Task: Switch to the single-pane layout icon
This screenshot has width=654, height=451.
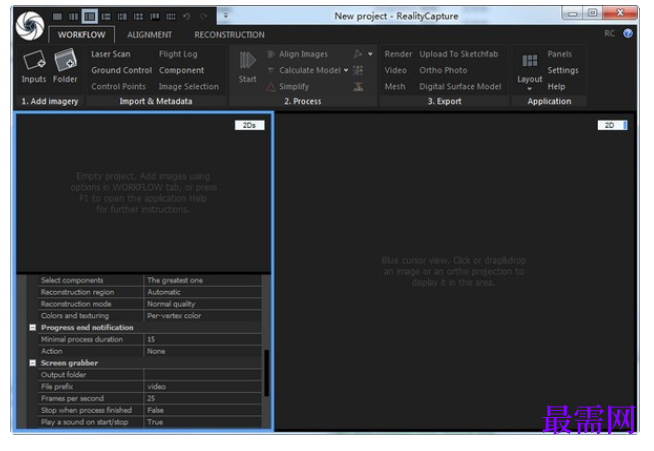Action: [58, 17]
